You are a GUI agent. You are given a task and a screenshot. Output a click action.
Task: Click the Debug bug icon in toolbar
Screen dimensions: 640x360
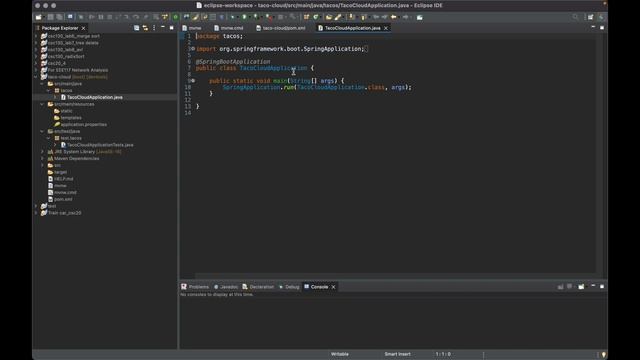coord(233,17)
